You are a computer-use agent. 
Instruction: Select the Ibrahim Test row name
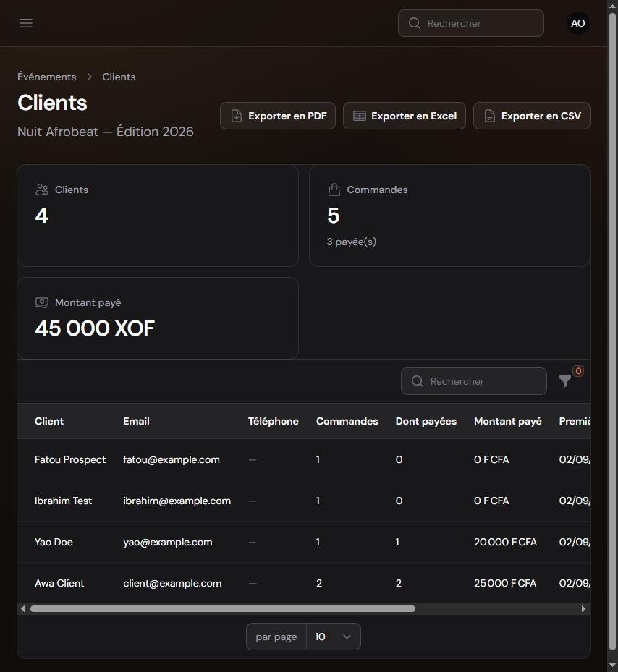tap(64, 501)
